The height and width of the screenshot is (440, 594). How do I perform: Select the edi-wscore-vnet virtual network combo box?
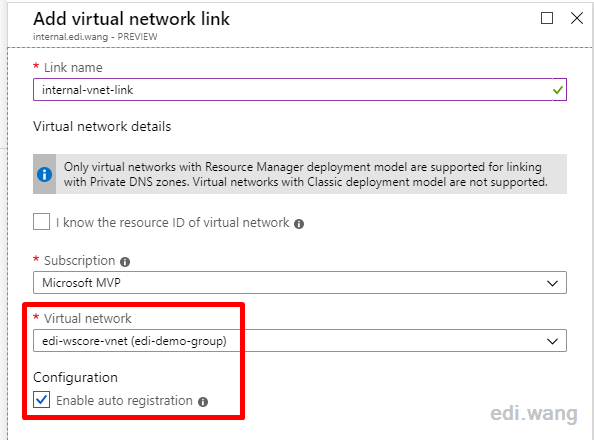(300, 341)
